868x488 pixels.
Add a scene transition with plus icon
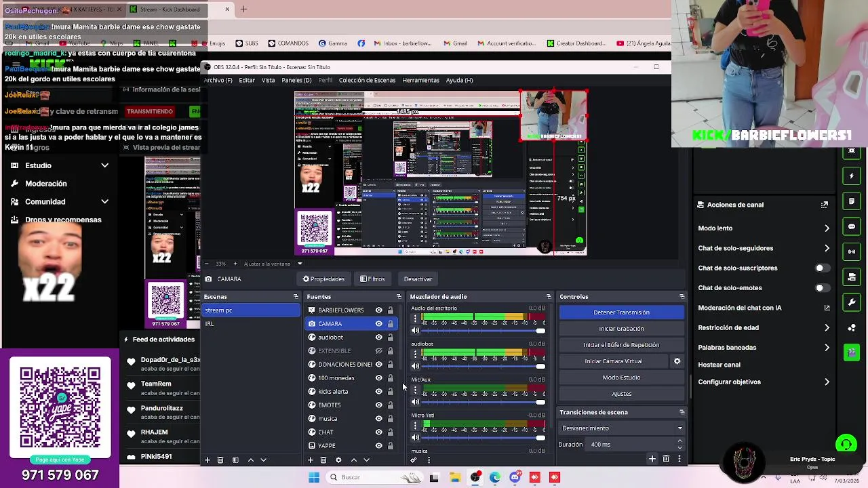tap(652, 460)
